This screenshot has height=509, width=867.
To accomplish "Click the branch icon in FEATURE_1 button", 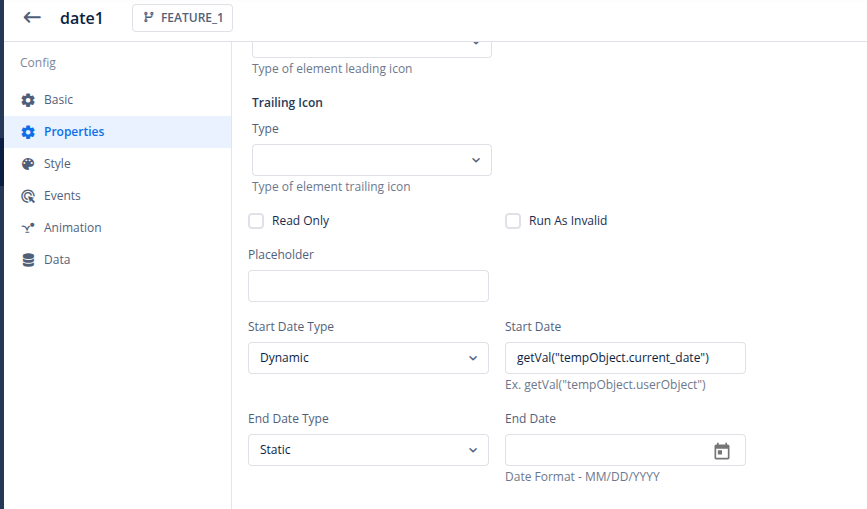I will coord(148,18).
